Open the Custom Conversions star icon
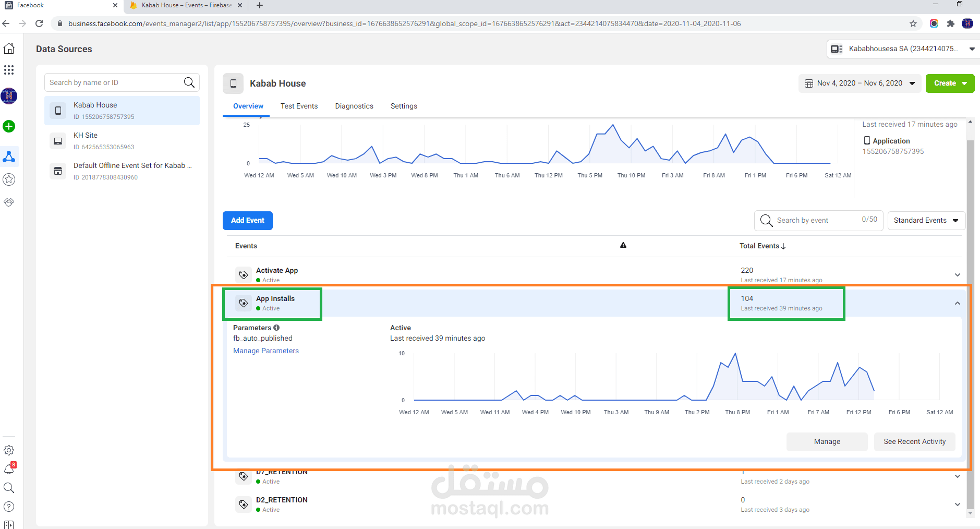 pos(9,179)
